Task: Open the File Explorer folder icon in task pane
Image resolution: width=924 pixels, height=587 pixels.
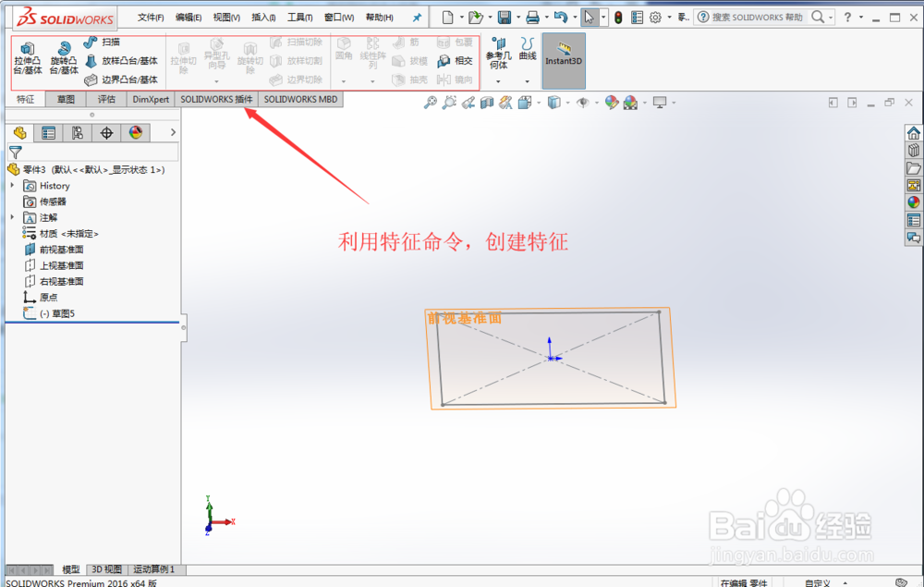Action: point(914,168)
